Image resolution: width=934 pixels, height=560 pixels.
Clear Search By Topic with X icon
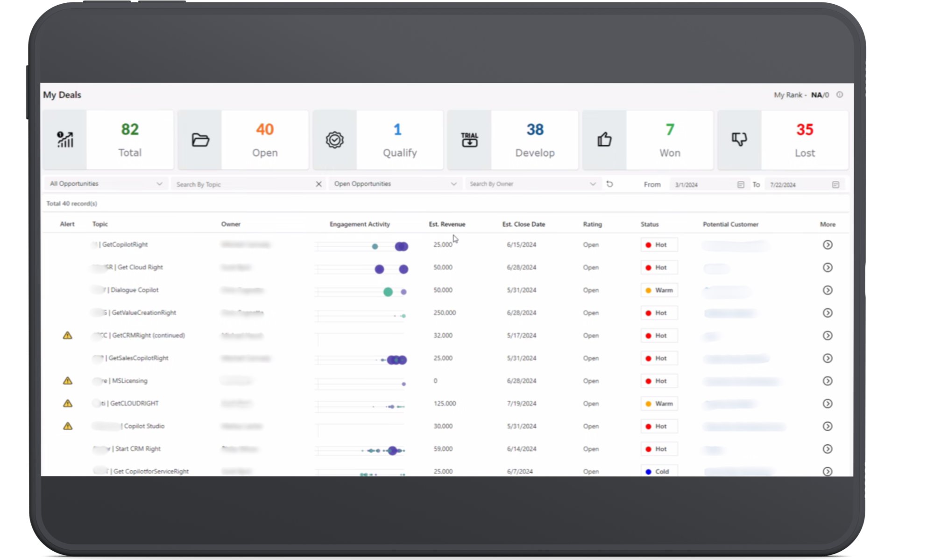pyautogui.click(x=318, y=184)
